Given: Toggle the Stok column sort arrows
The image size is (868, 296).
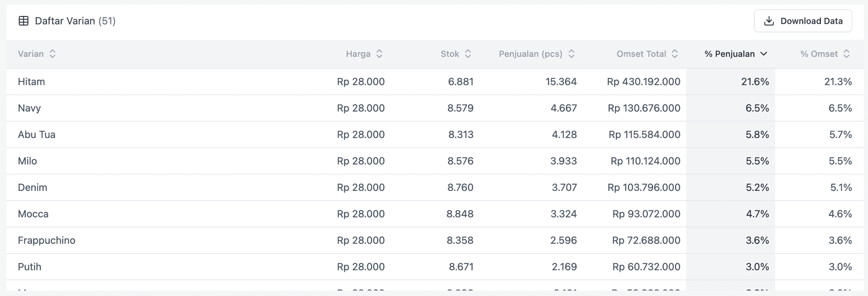Looking at the screenshot, I should (468, 54).
